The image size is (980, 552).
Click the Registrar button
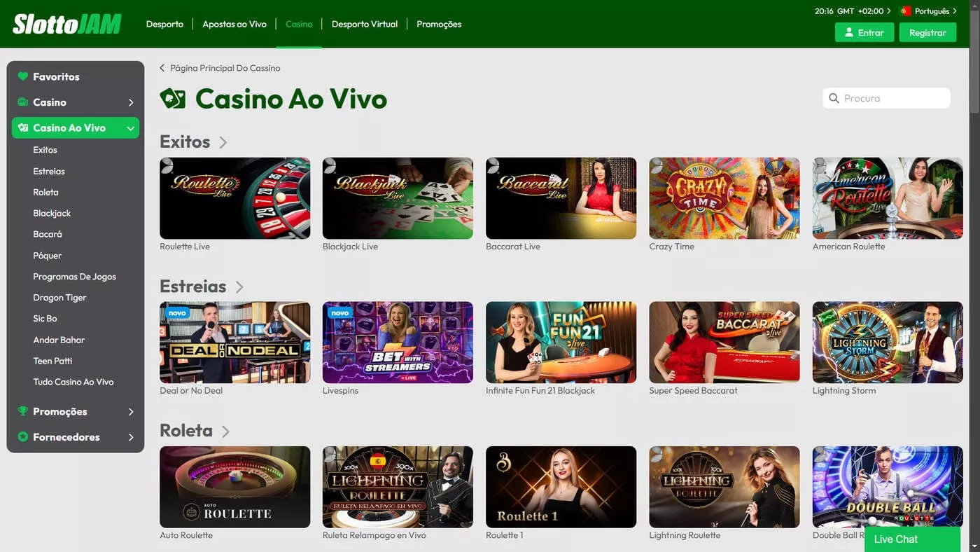click(x=927, y=32)
